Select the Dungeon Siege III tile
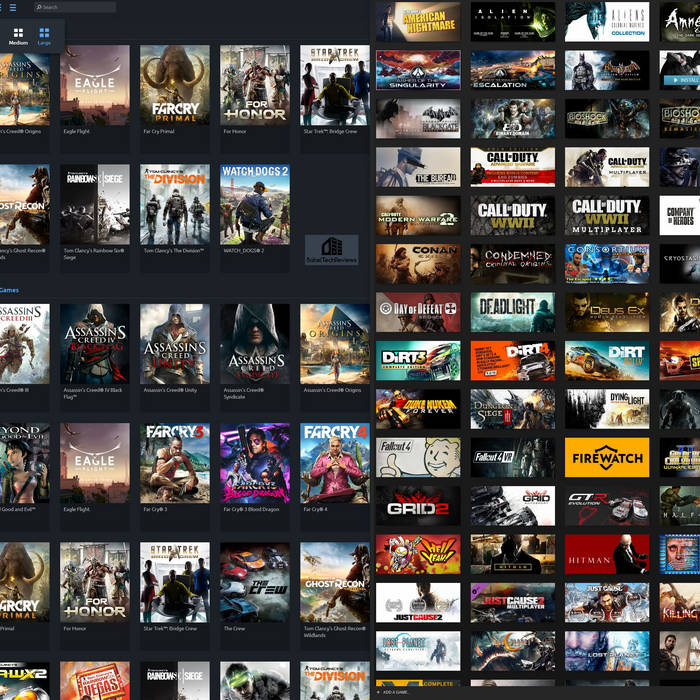This screenshot has width=700, height=700. click(x=512, y=409)
